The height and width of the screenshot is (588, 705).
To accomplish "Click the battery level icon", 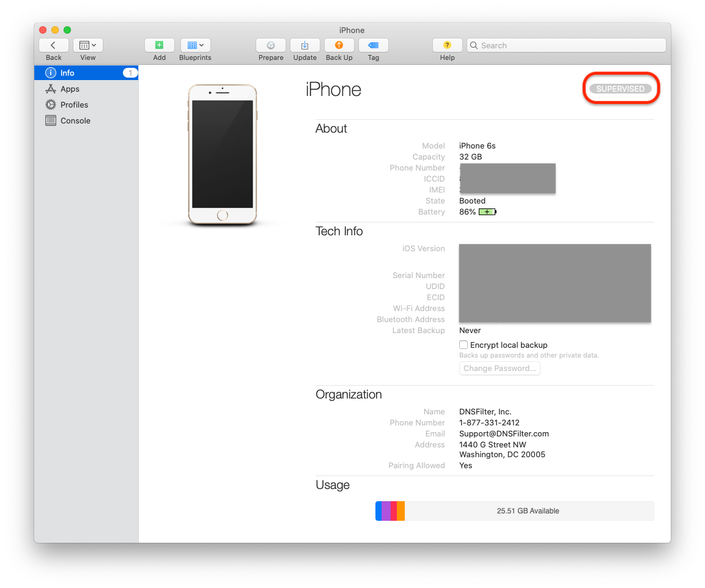I will coord(487,211).
